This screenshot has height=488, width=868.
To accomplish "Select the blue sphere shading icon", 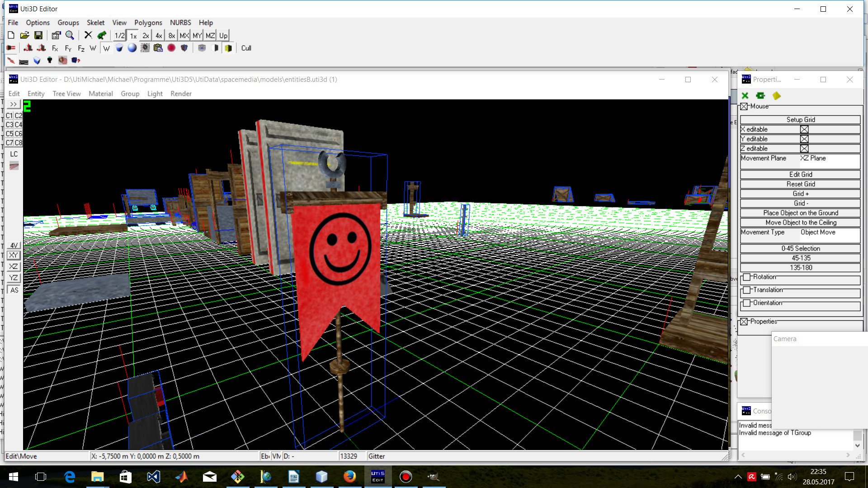I will pyautogui.click(x=132, y=48).
